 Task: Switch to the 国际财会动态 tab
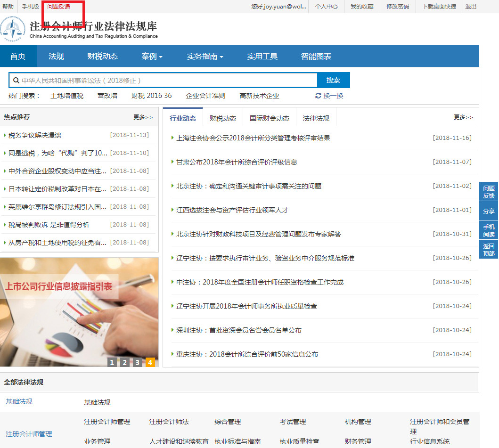point(270,118)
